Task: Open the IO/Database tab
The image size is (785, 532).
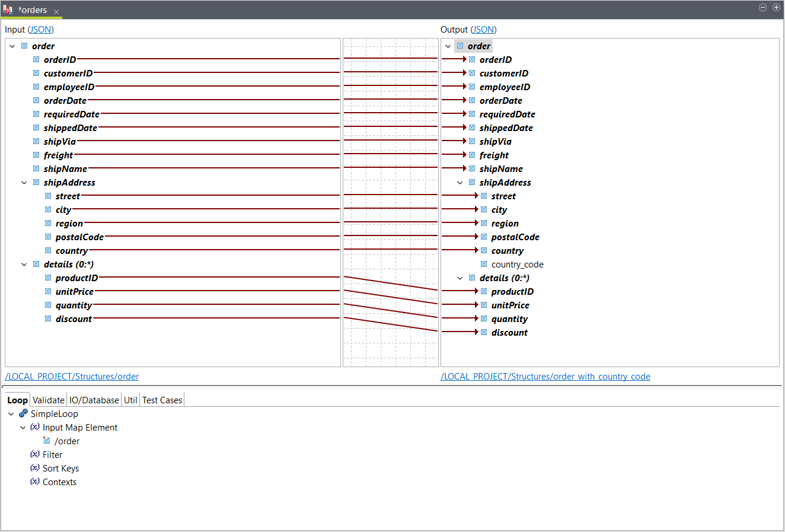Action: [94, 400]
